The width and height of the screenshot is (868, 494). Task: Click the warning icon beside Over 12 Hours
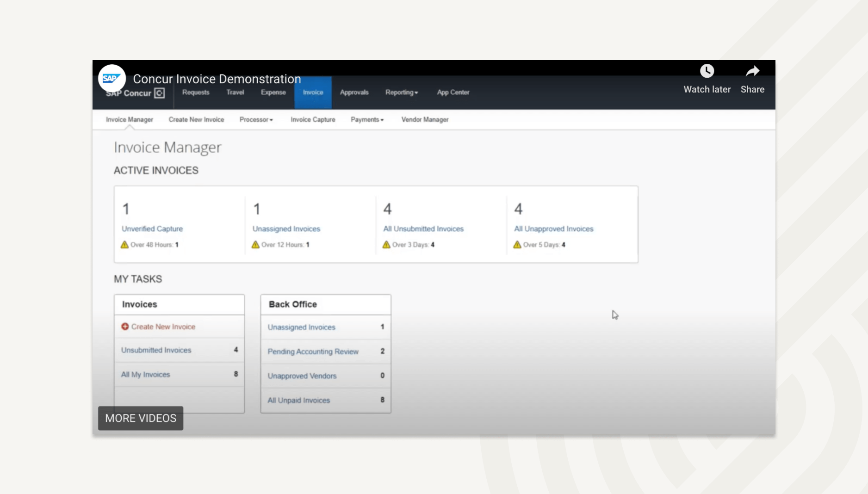[255, 245]
